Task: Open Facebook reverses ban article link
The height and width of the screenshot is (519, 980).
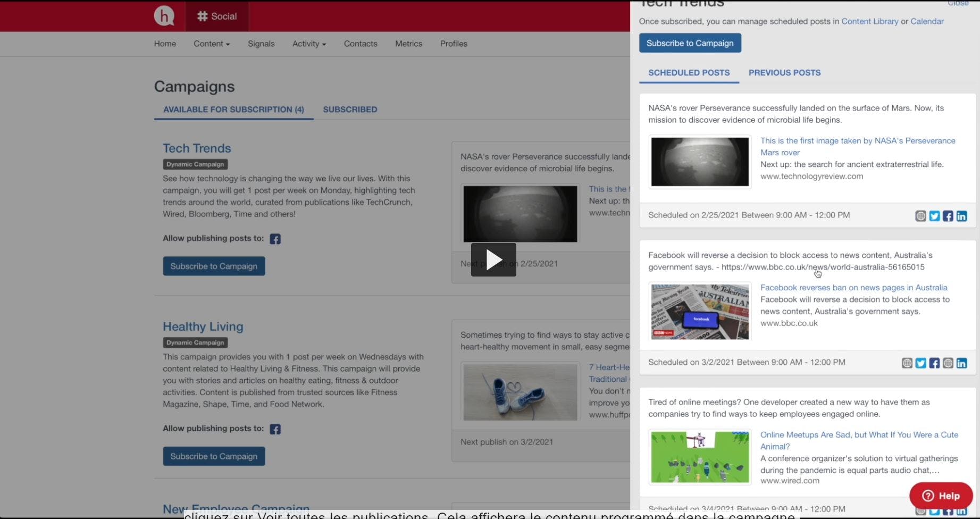Action: coord(853,288)
